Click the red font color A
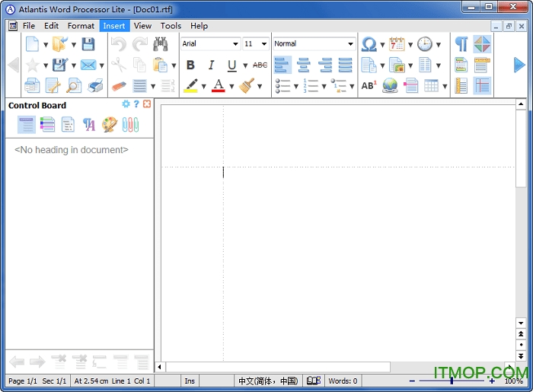The height and width of the screenshot is (392, 533). (219, 85)
